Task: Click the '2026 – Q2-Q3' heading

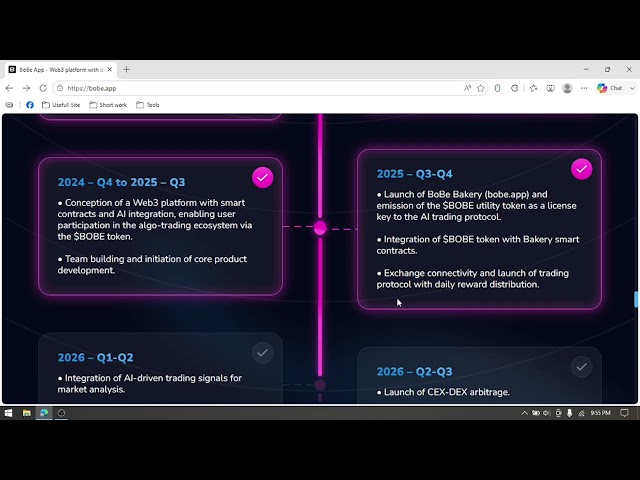Action: point(414,372)
